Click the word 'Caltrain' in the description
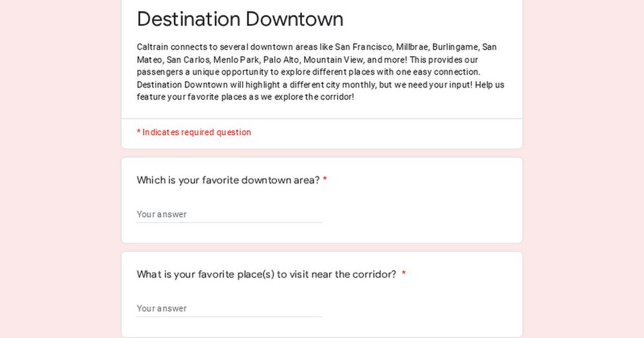Screen dimensions: 644x338 (x=153, y=47)
